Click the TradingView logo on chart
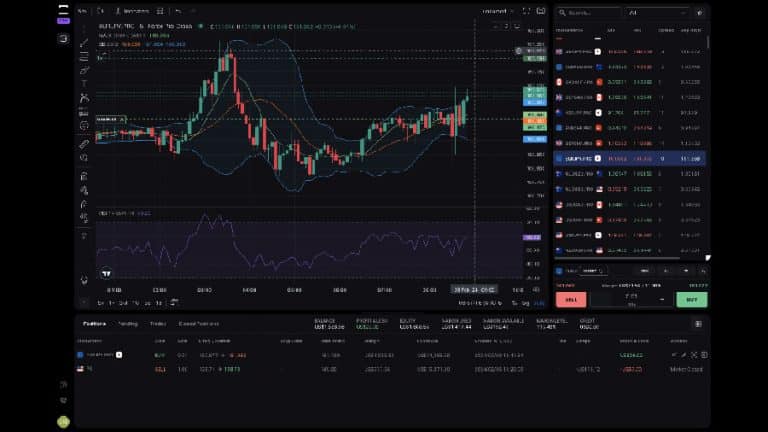Image resolution: width=768 pixels, height=432 pixels. (106, 273)
